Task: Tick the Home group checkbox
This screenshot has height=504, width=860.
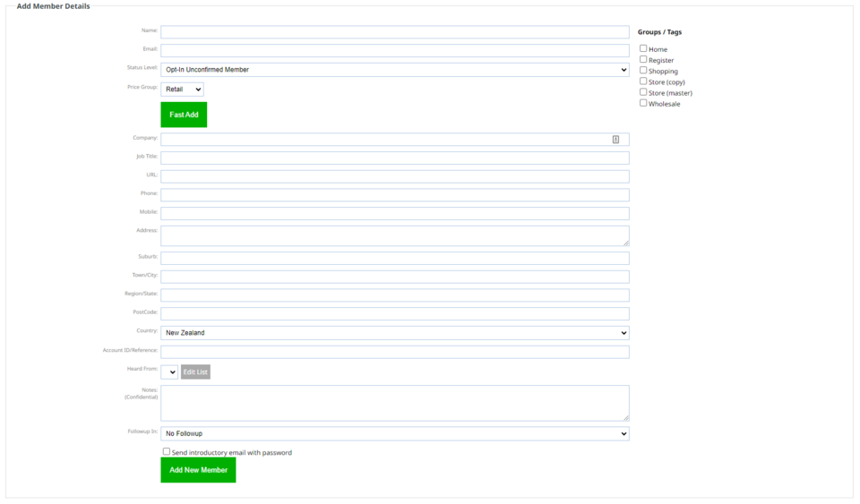Action: (643, 49)
